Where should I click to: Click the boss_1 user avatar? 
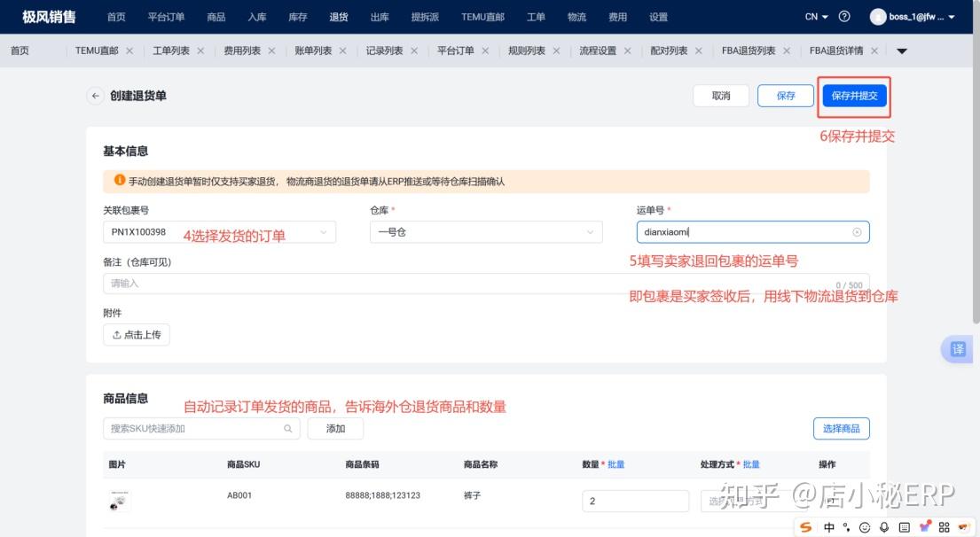(x=877, y=17)
